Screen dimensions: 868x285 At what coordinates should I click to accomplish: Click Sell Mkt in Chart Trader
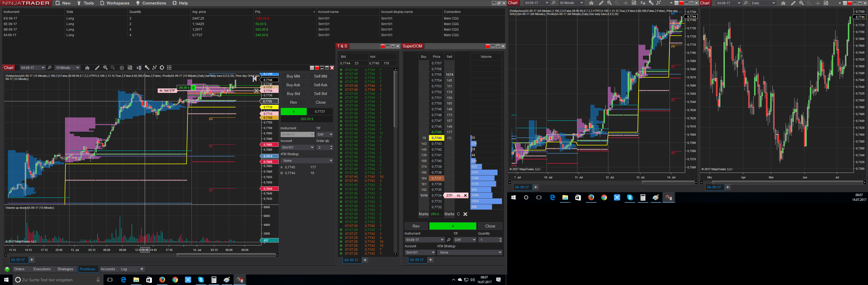click(320, 76)
